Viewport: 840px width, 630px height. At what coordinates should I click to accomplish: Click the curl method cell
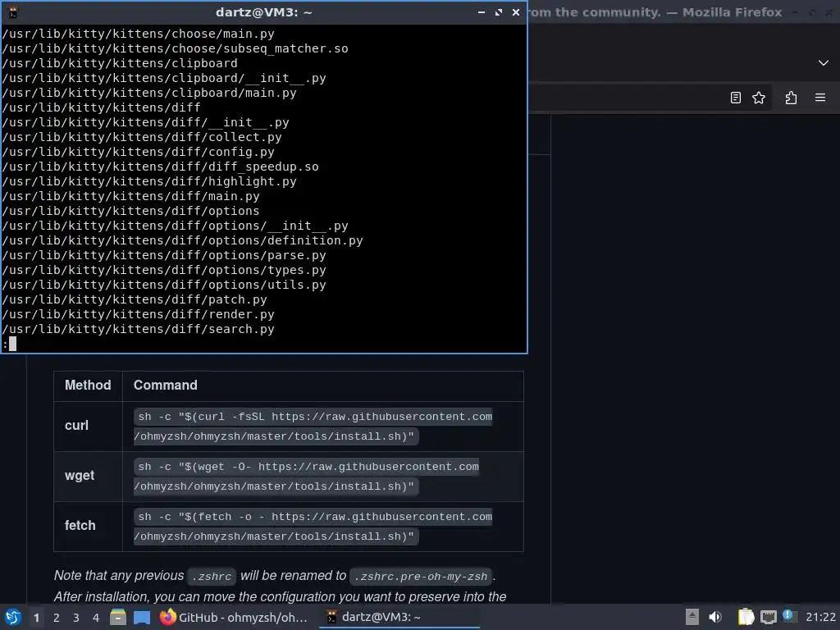(89, 426)
